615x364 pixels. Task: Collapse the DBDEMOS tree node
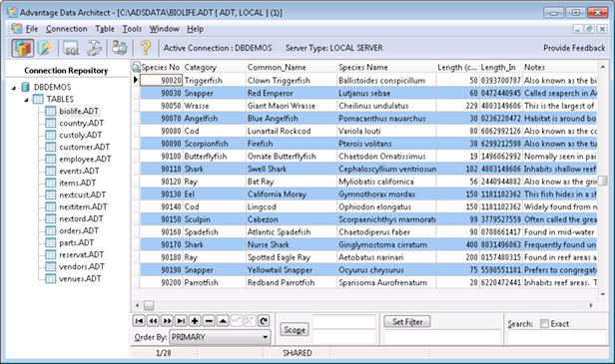pos(14,88)
